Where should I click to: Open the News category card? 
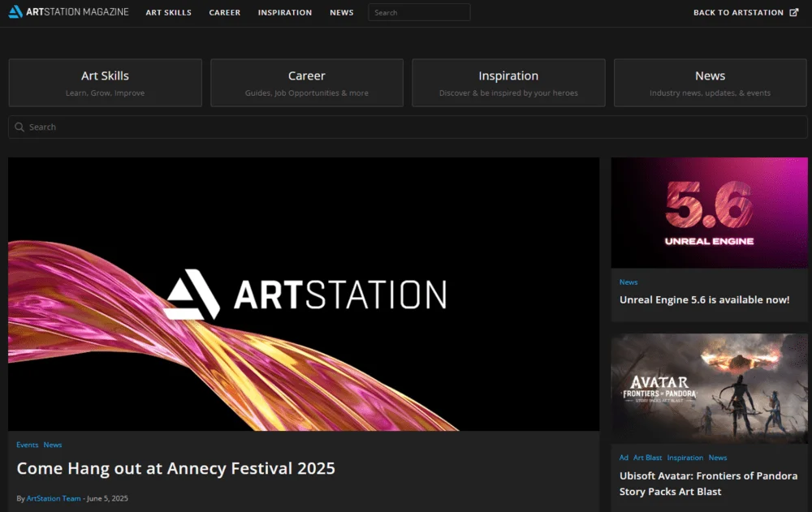coord(710,83)
